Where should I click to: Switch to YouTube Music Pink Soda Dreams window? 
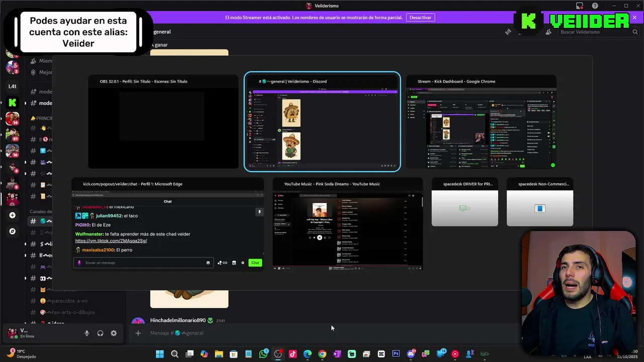(348, 224)
